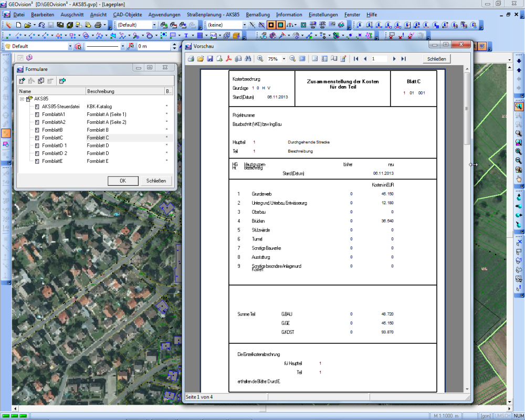This screenshot has width=525, height=420.
Task: Click the save disk icon in the Vorschau toolbar
Action: pyautogui.click(x=210, y=59)
